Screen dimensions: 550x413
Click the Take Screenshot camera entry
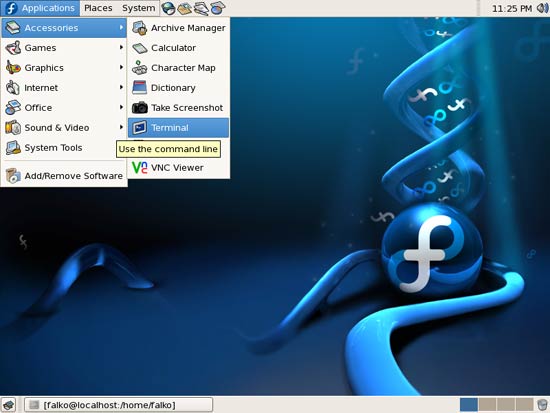[179, 108]
